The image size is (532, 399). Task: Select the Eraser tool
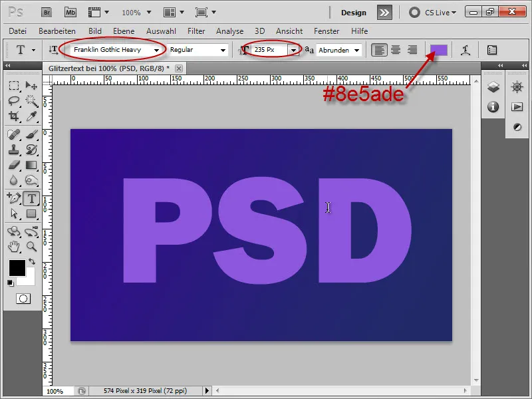[x=14, y=165]
